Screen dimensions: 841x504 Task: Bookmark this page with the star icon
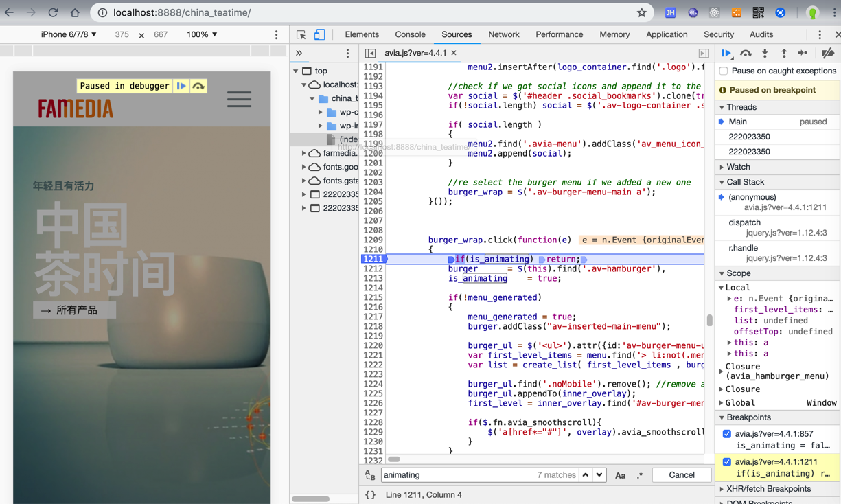(641, 12)
